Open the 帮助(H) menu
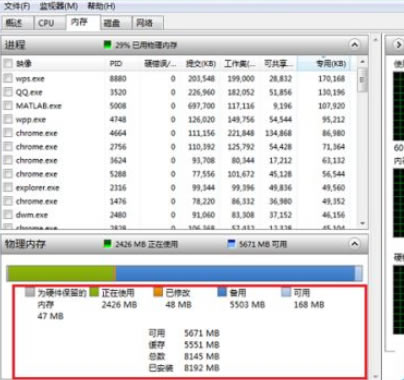This screenshot has width=404, height=380. [101, 6]
